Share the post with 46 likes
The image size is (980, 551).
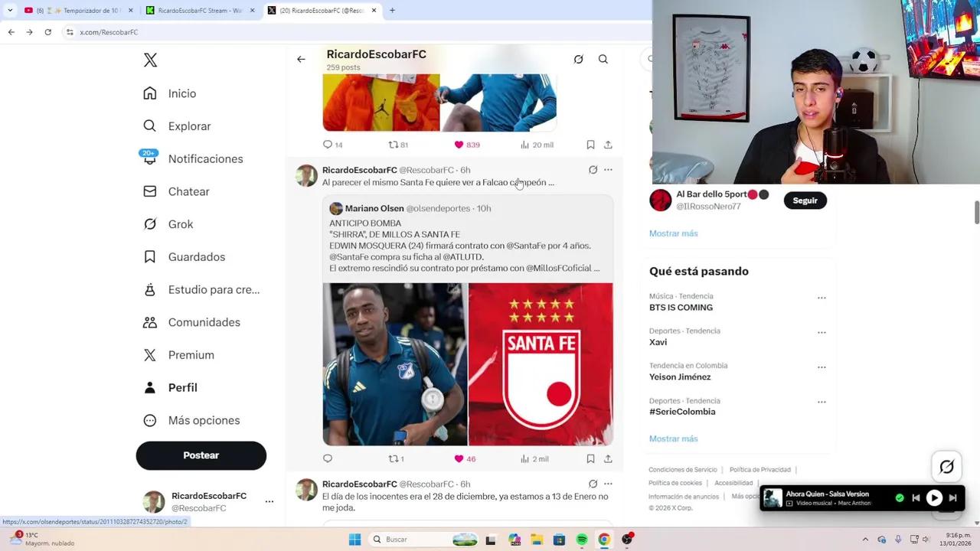point(608,459)
